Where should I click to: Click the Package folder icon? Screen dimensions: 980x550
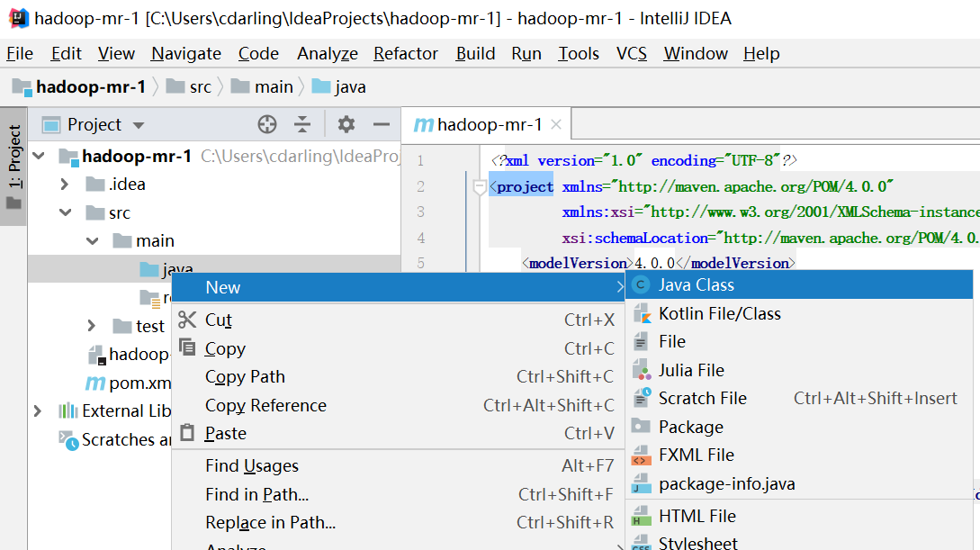(641, 427)
